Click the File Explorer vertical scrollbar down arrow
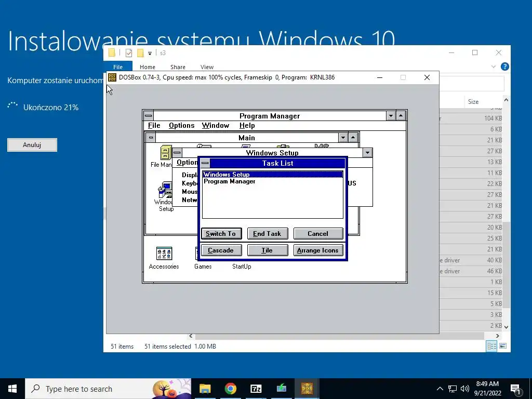Screen dimensions: 532x399 pyautogui.click(x=506, y=327)
